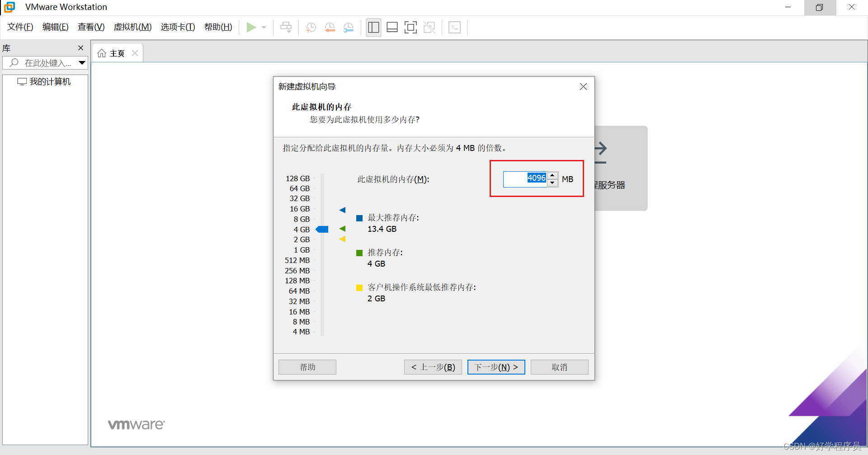Close the 新建虚拟机向导 dialog
The image size is (868, 455).
coord(583,86)
